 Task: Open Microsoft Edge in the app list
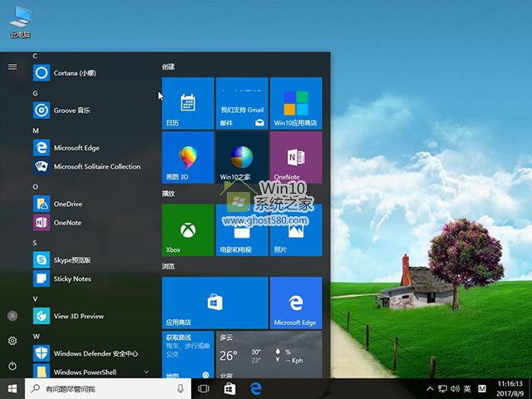pyautogui.click(x=91, y=148)
